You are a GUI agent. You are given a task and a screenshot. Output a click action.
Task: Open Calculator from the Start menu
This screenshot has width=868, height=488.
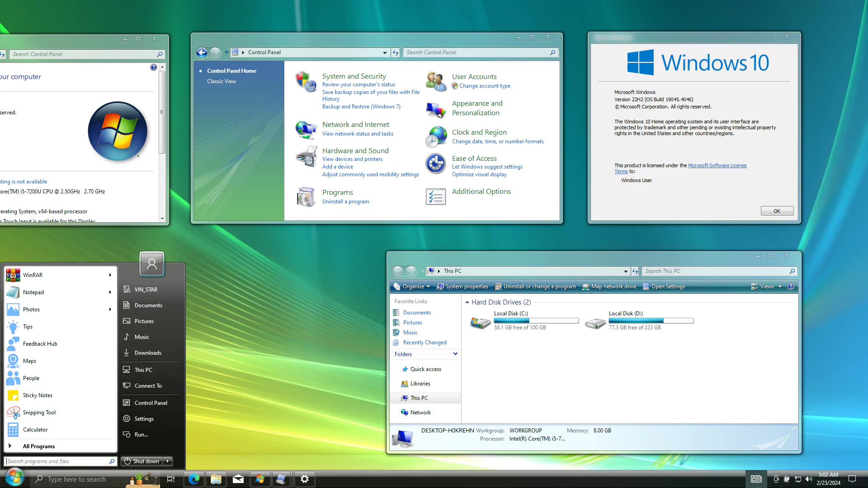pyautogui.click(x=35, y=429)
